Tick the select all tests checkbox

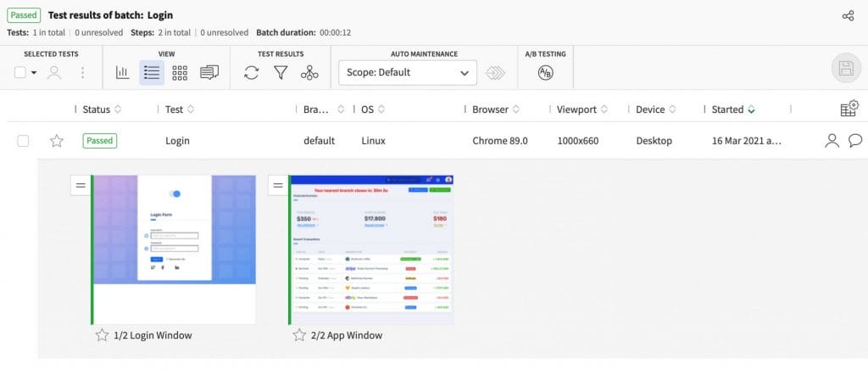tap(20, 73)
